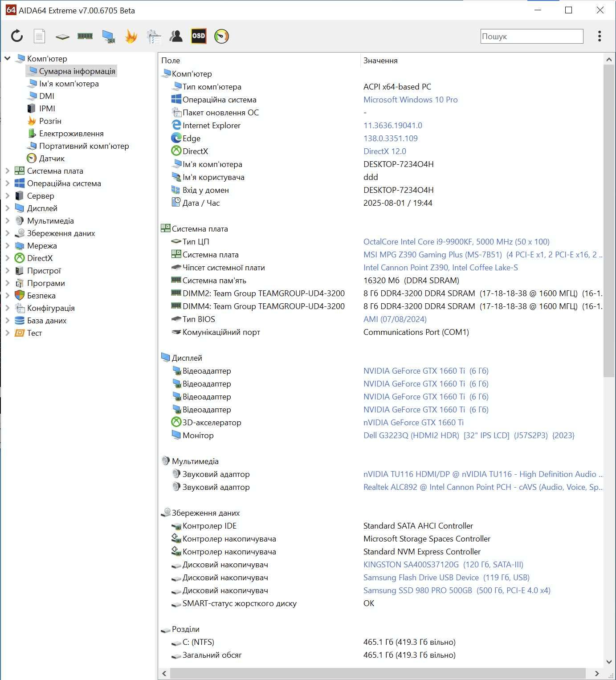Expand the Мультимедіа tree node
The height and width of the screenshot is (680, 616).
pyautogui.click(x=8, y=220)
